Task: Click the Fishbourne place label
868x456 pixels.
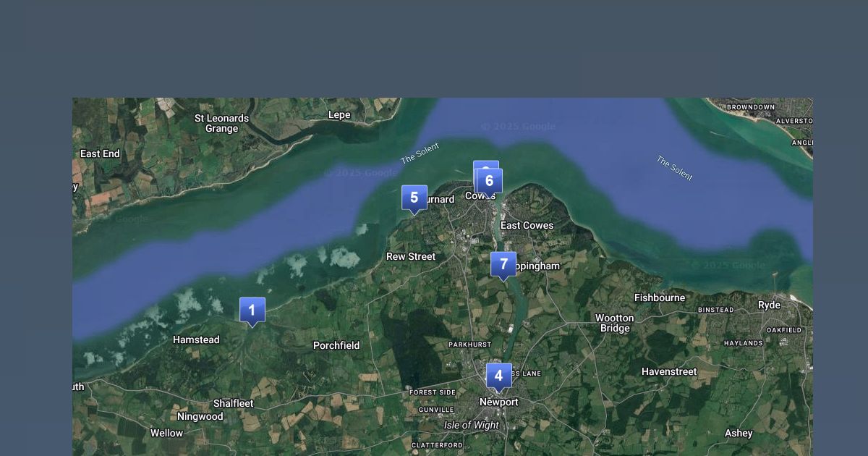Action: pyautogui.click(x=659, y=297)
